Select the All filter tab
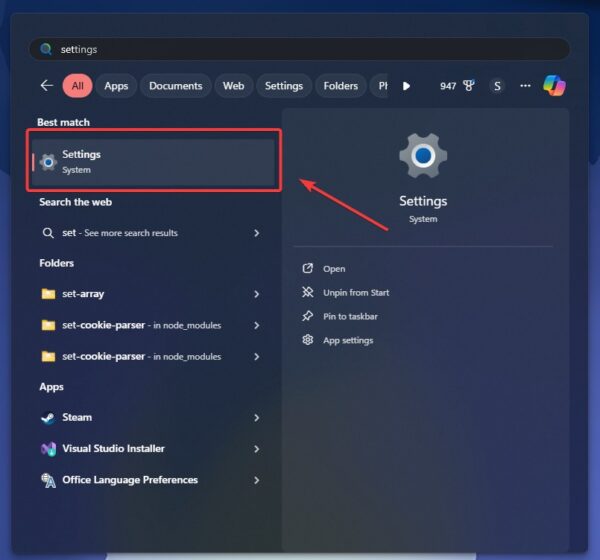This screenshot has height=560, width=600. [x=77, y=86]
